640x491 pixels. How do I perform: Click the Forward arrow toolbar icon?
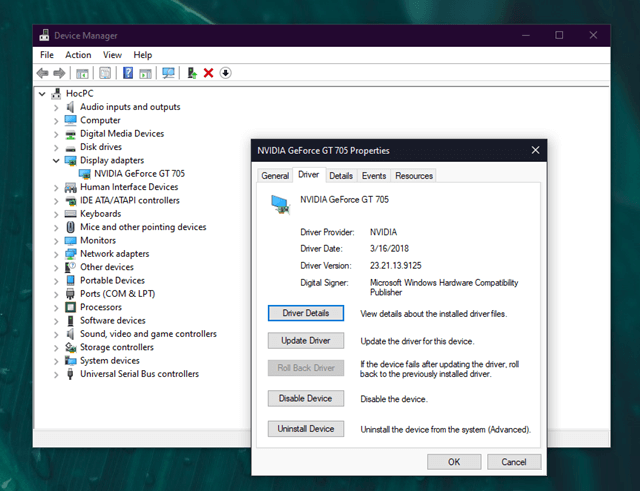click(59, 73)
